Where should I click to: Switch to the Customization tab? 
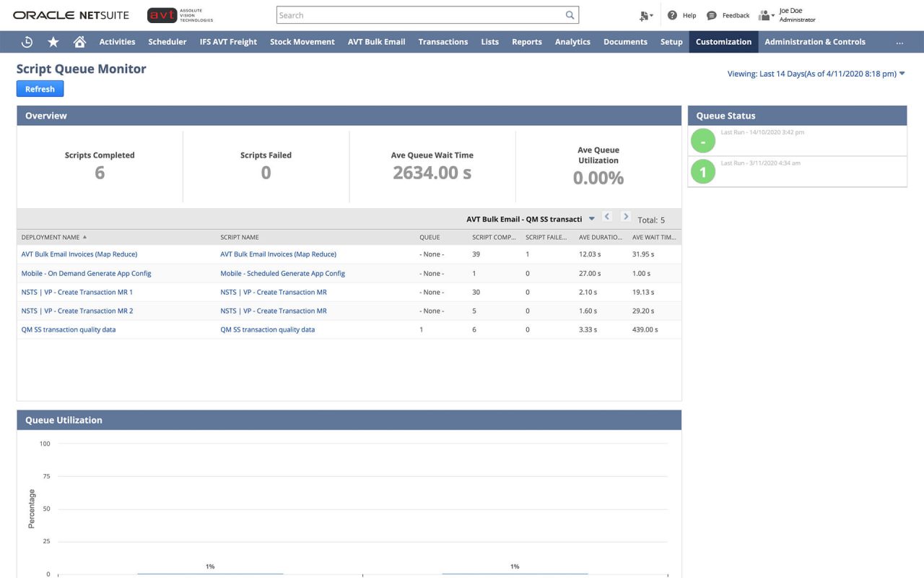pos(723,41)
